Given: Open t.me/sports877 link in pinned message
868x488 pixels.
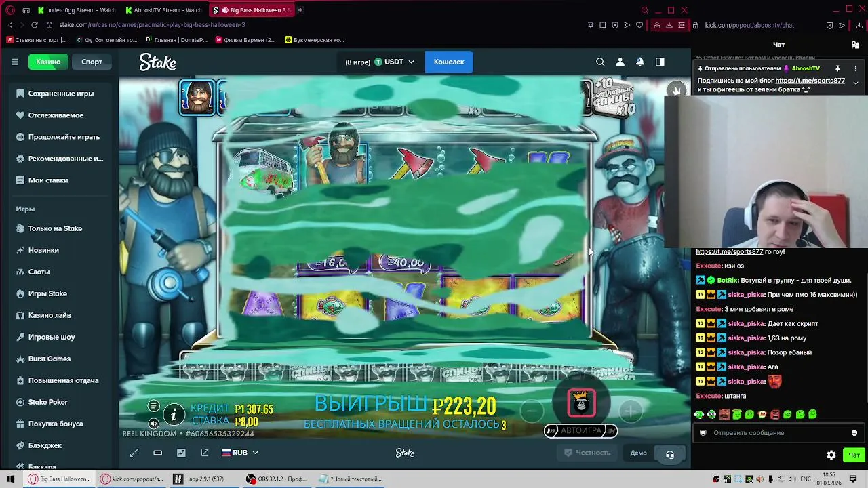Looking at the screenshot, I should pos(810,81).
